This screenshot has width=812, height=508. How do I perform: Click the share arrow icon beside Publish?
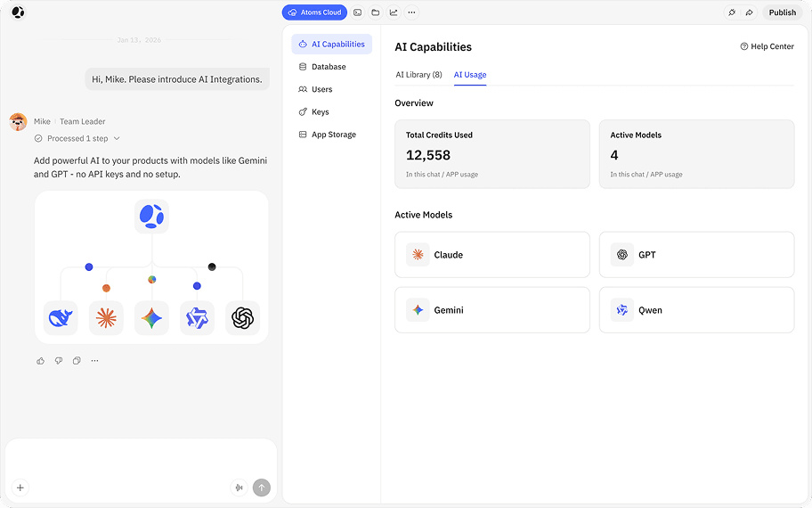click(750, 12)
